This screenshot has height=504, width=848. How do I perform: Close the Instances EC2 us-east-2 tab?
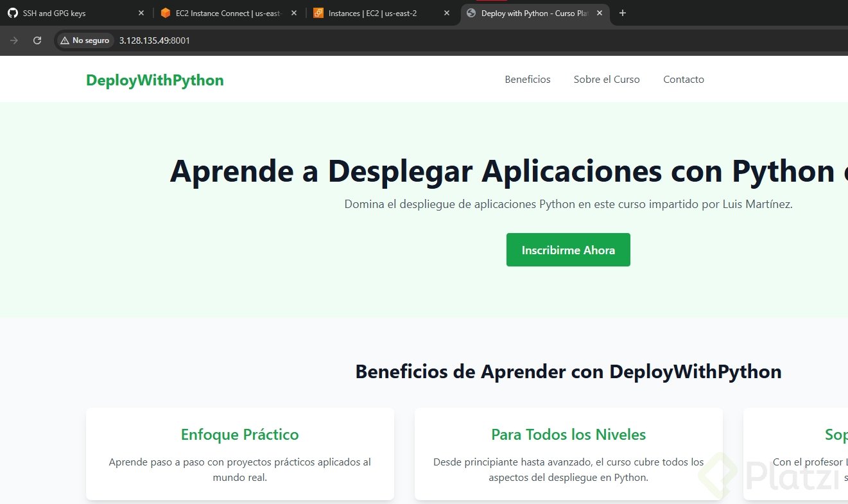tap(447, 13)
